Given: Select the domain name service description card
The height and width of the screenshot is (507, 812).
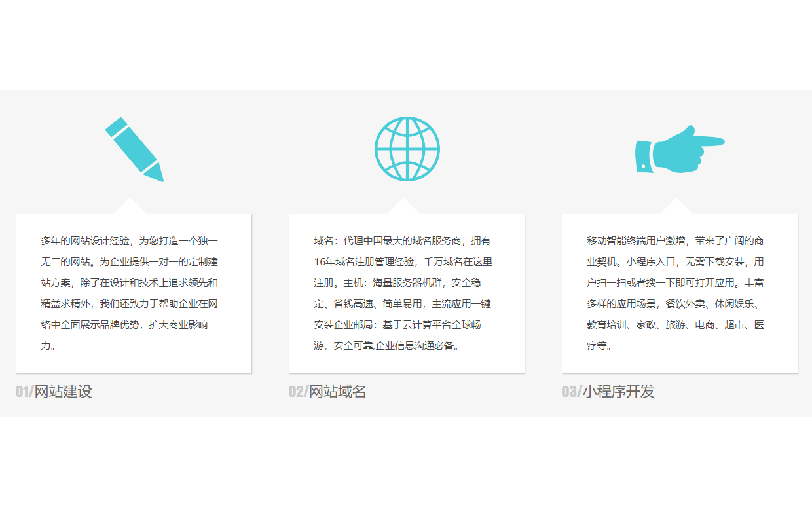Looking at the screenshot, I should [407, 293].
